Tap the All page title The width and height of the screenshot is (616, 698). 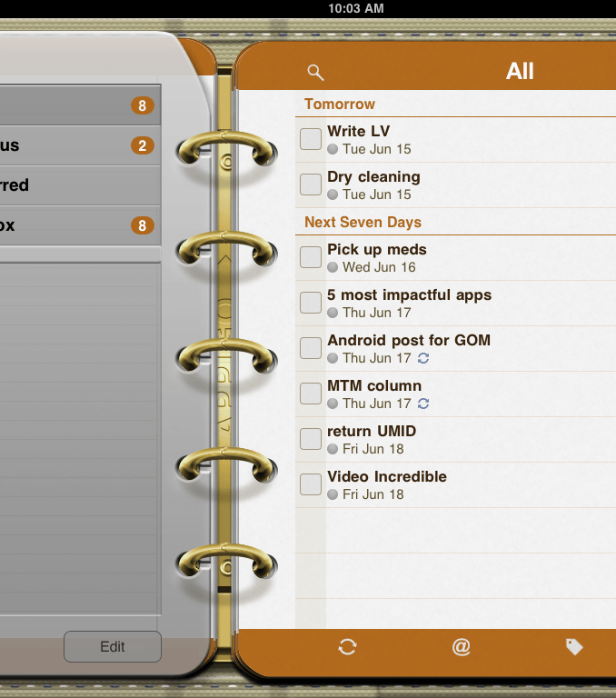(520, 71)
